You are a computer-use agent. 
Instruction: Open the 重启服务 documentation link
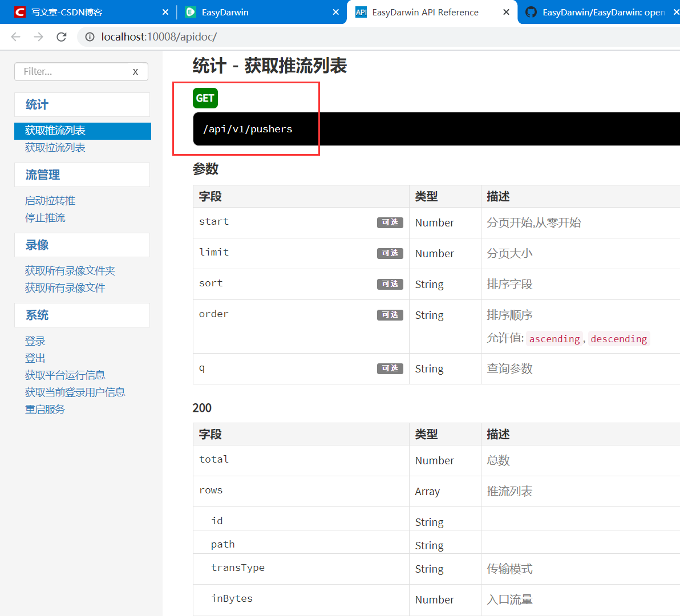pos(44,409)
